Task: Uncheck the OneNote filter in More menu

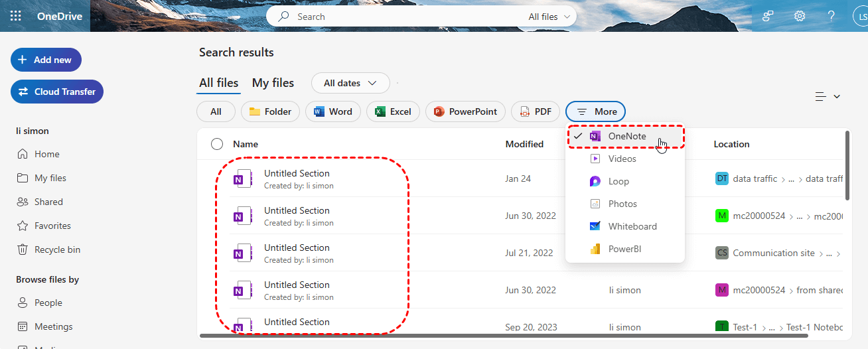Action: pos(625,136)
